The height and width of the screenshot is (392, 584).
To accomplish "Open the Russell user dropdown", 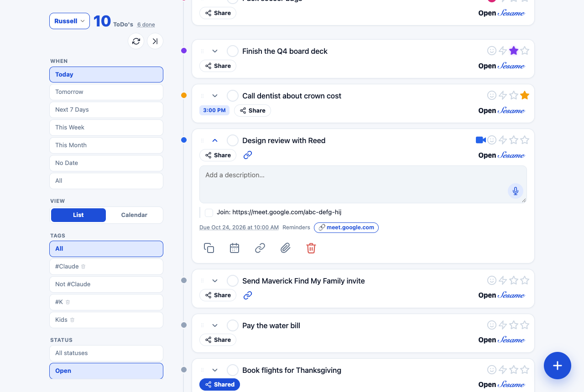I will pos(69,21).
